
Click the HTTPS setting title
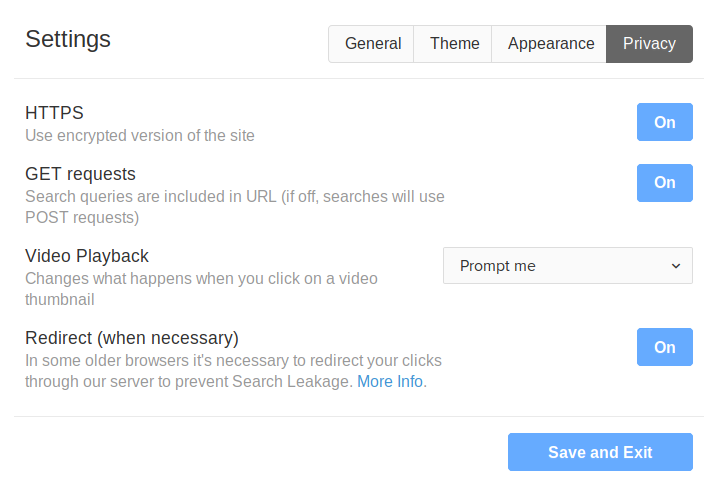coord(54,113)
